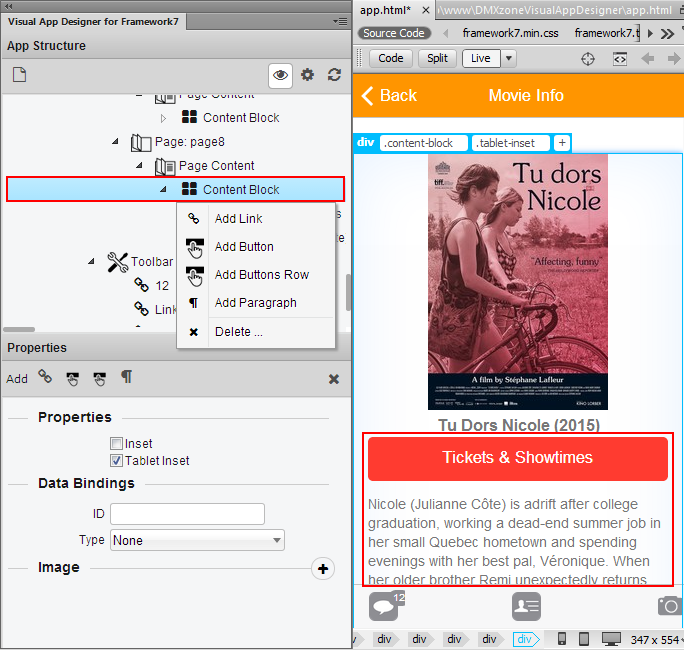The image size is (684, 650).
Task: Click the horizontal scrollbar under the tree
Action: point(19,329)
